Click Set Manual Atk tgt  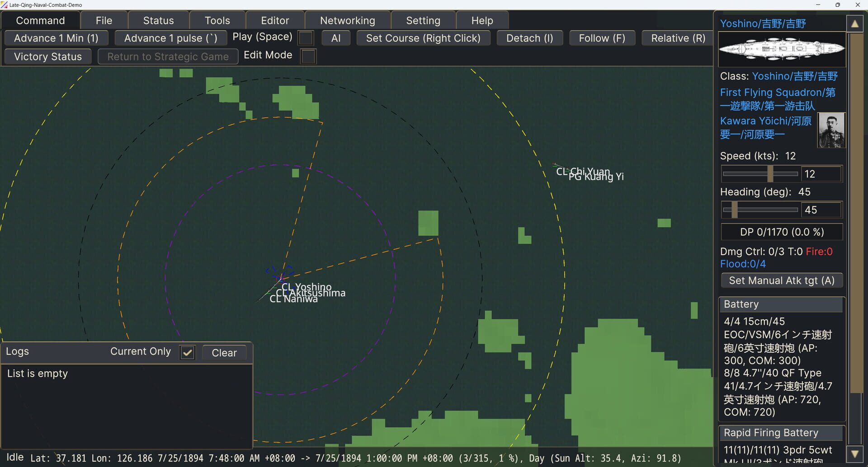(782, 280)
